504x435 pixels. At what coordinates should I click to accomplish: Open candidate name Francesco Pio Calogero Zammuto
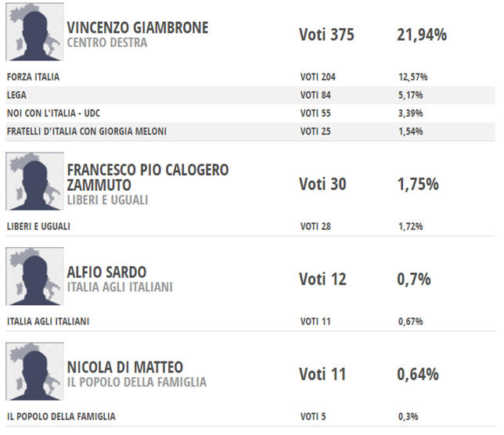148,178
